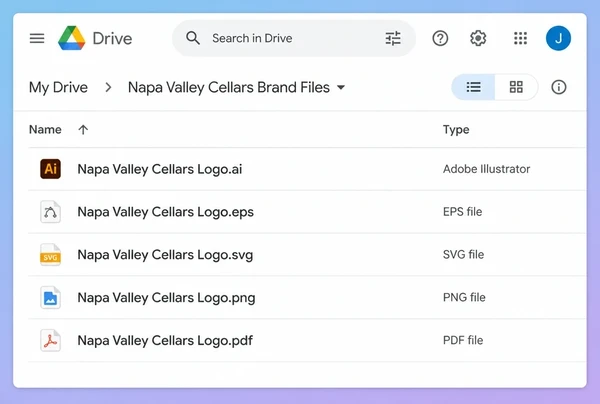Expand Napa Valley Cellars Brand Files dropdown
Image resolution: width=600 pixels, height=404 pixels.
pyautogui.click(x=341, y=87)
